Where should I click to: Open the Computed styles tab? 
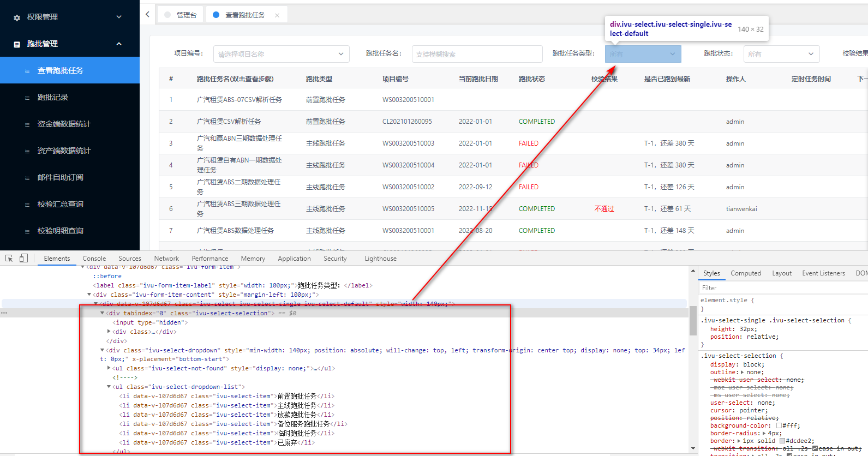coord(746,273)
